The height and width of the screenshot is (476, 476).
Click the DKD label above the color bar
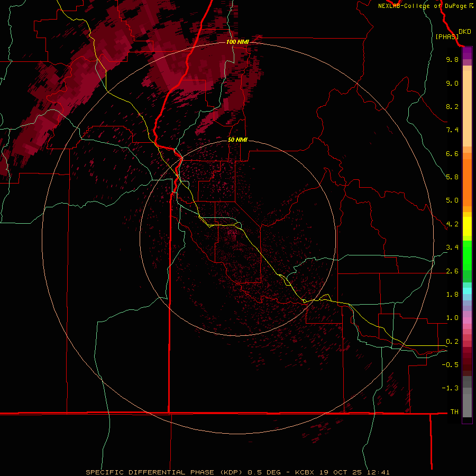point(465,32)
